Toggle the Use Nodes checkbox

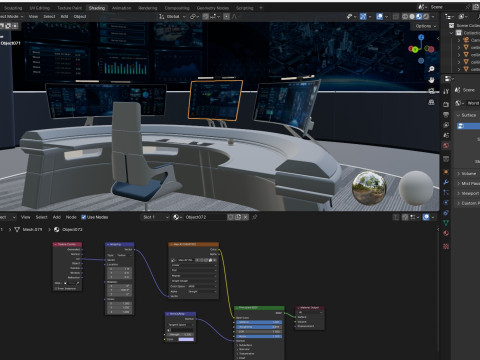[84, 217]
